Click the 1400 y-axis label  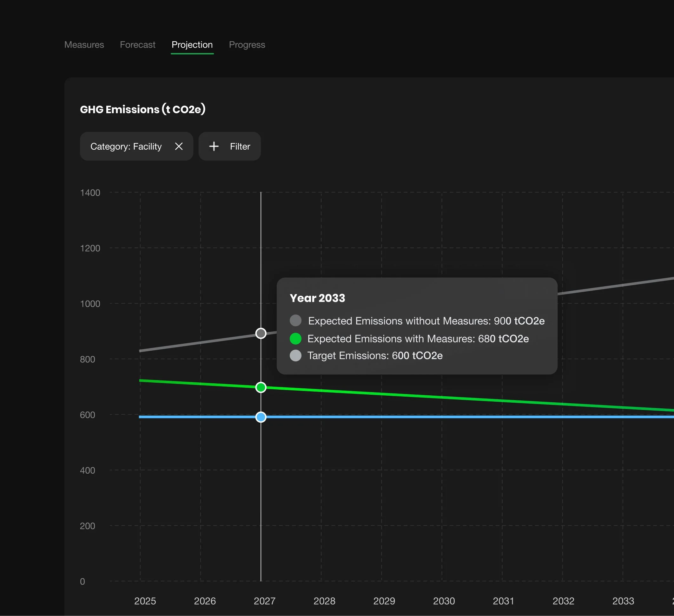(x=90, y=193)
